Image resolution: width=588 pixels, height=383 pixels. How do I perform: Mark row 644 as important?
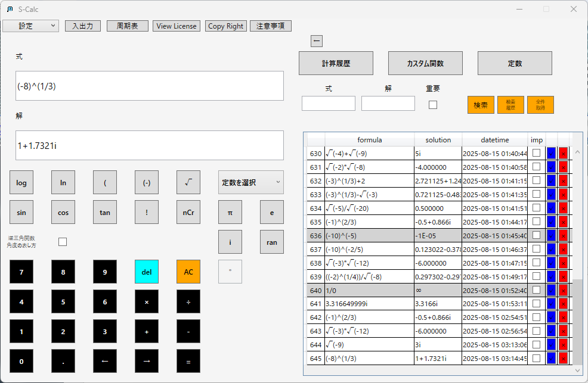point(536,344)
